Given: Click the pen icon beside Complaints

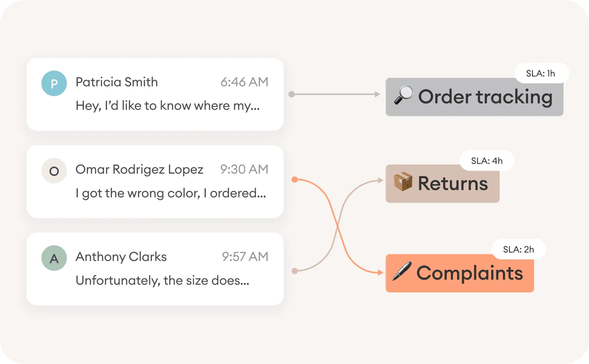Looking at the screenshot, I should point(402,272).
